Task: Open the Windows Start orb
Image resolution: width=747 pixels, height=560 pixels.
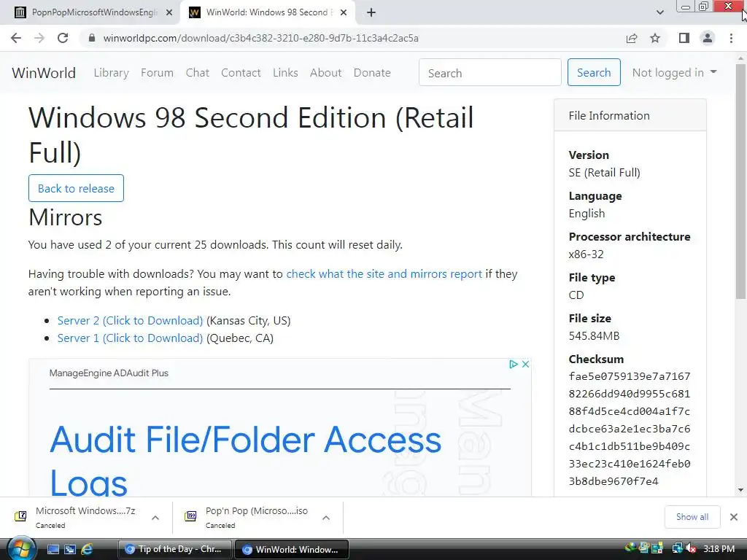Action: click(21, 548)
